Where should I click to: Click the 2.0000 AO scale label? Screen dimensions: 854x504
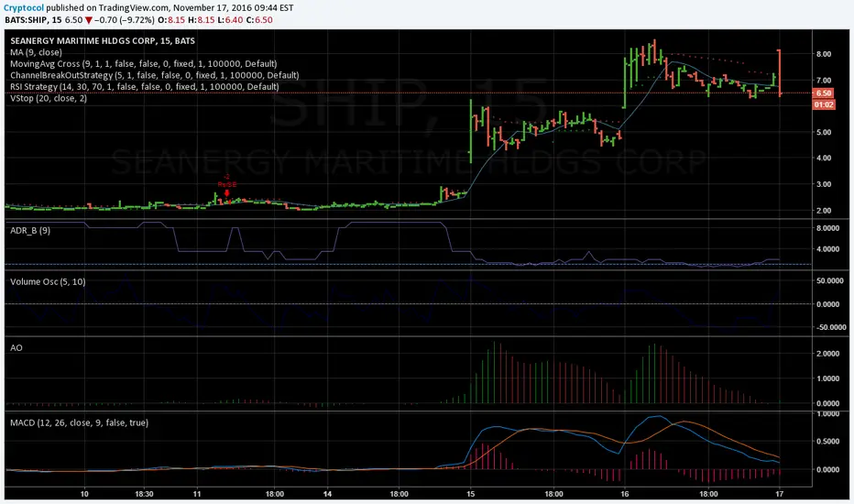click(x=829, y=353)
